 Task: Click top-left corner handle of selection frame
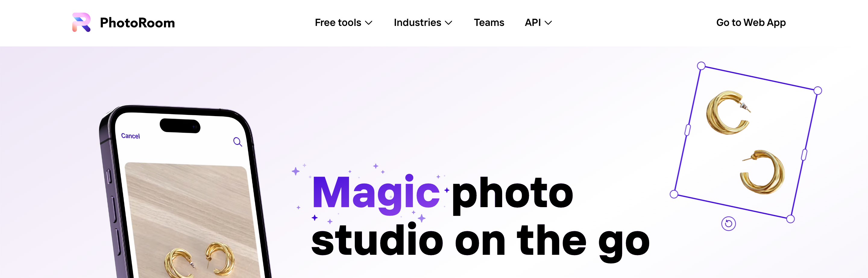click(x=701, y=66)
